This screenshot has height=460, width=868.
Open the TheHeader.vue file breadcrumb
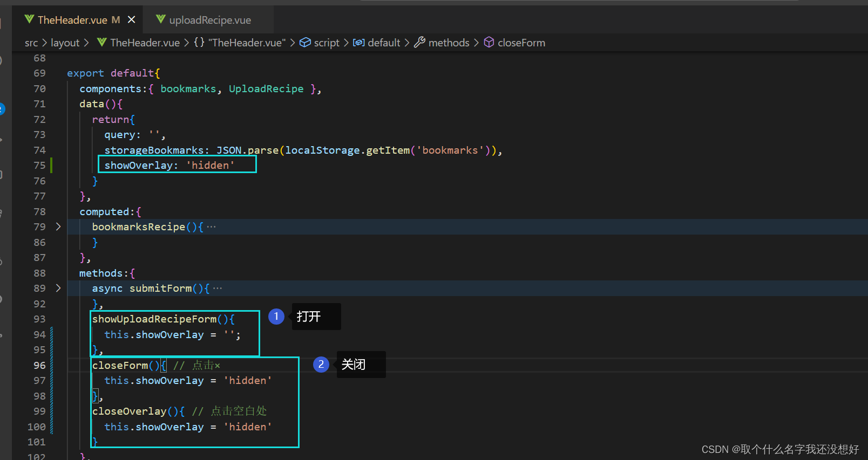(x=145, y=43)
